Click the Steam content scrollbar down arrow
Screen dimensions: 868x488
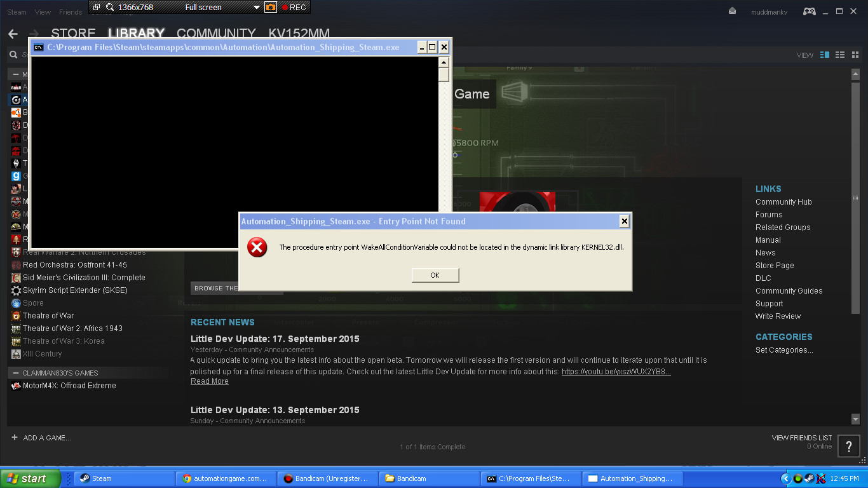pyautogui.click(x=855, y=419)
